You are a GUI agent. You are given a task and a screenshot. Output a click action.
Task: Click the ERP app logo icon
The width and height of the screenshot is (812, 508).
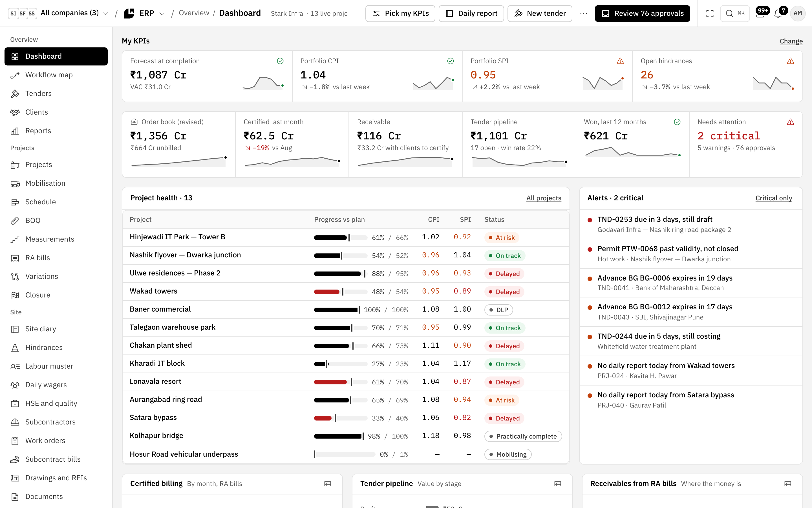pos(129,14)
